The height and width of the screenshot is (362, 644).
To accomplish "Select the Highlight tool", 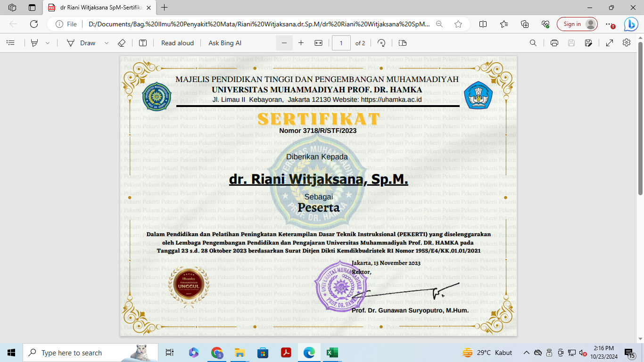I will 34,43.
